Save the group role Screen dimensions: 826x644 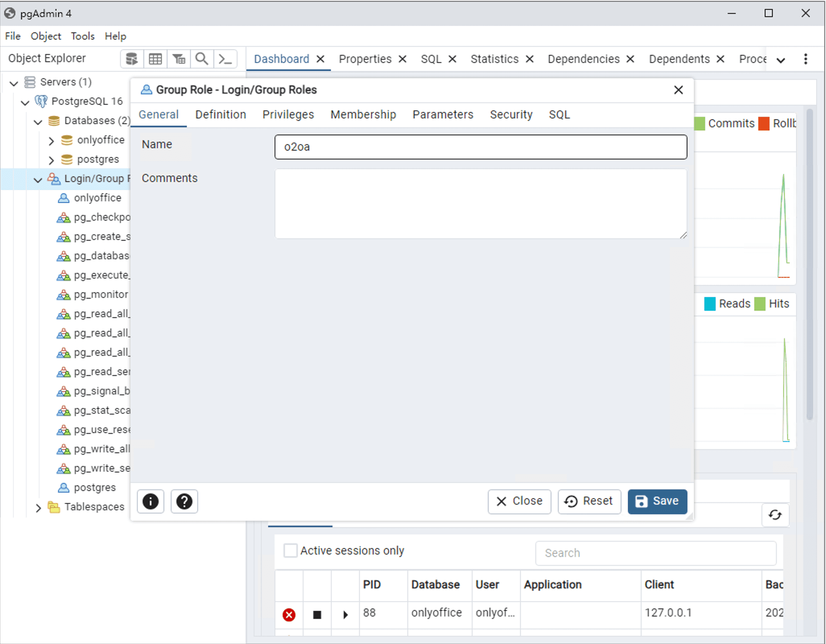657,501
